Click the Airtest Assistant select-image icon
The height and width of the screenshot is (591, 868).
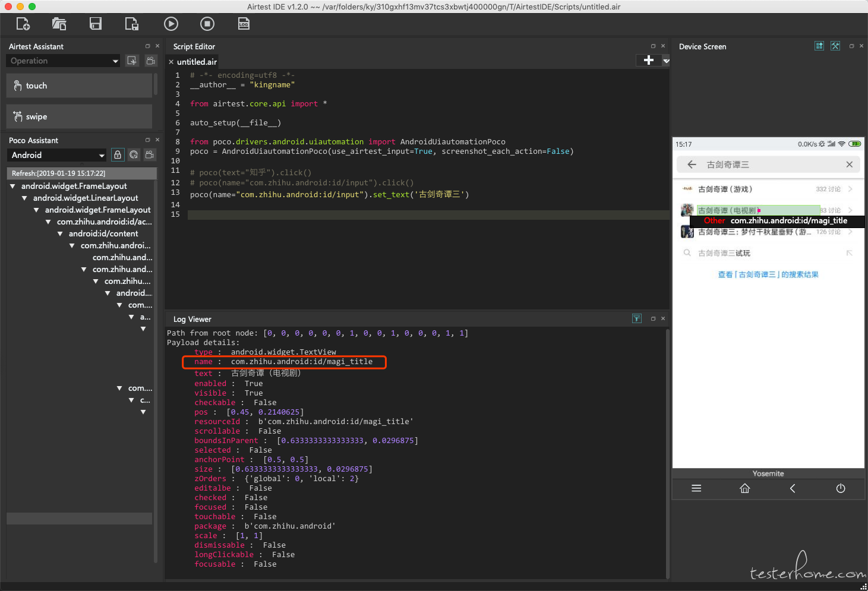(132, 61)
